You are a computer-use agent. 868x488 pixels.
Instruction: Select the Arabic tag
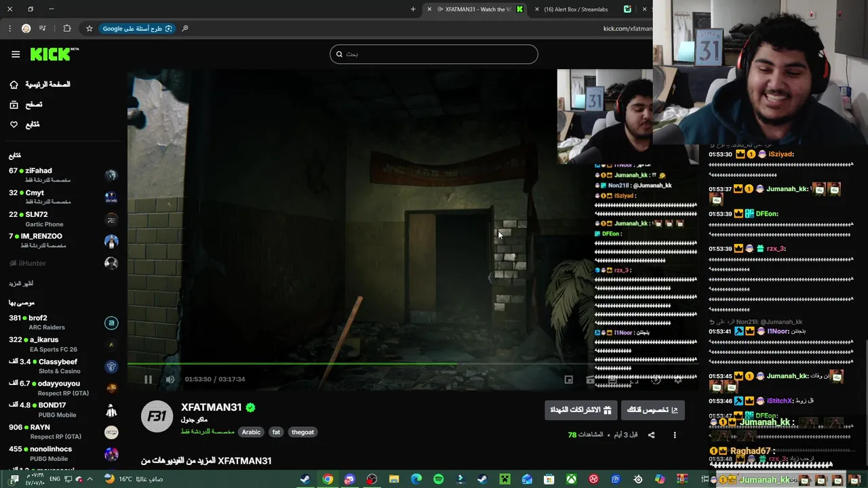pos(251,432)
